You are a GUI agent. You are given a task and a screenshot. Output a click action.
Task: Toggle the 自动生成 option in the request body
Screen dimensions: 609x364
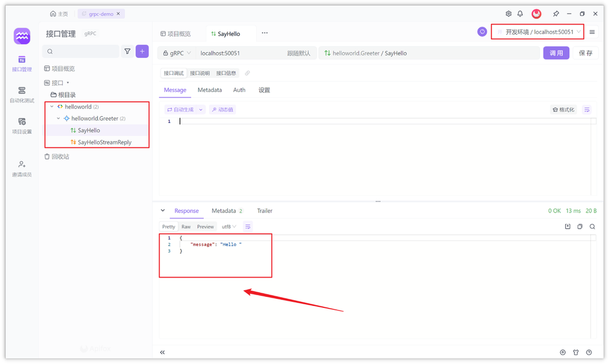pos(180,109)
